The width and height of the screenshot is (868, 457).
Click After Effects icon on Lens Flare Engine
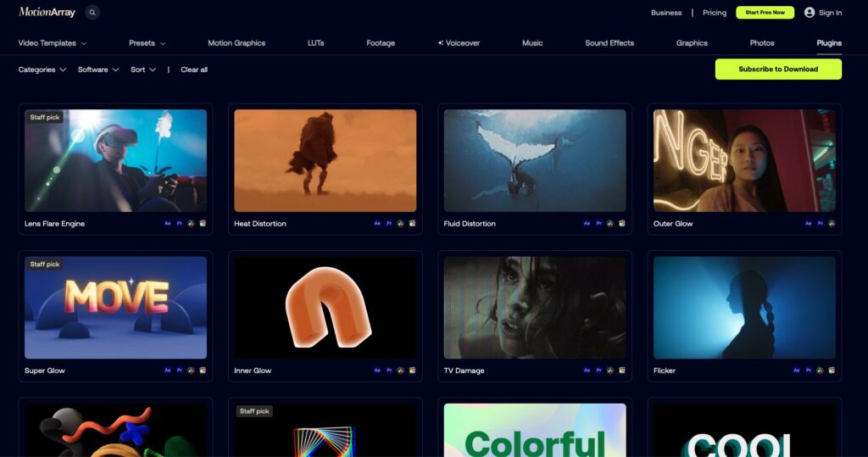pyautogui.click(x=168, y=223)
